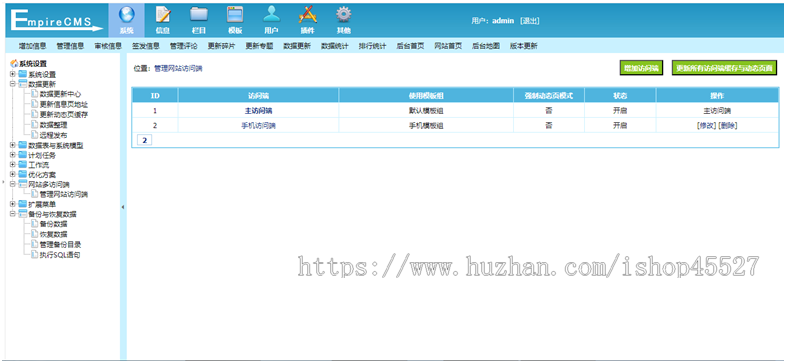Click the 手机模板组 table cell
Viewport: 786px width, 363px height.
tap(426, 126)
